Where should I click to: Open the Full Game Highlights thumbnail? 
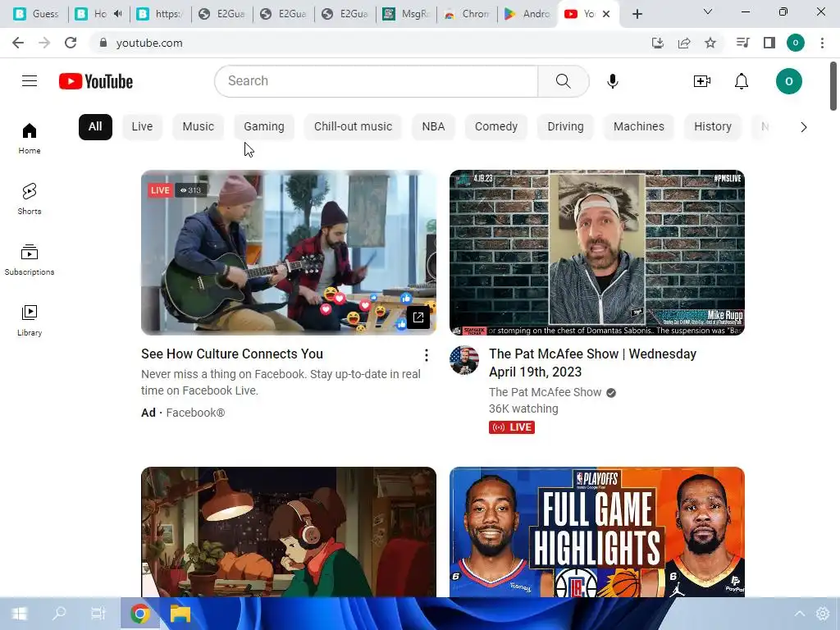click(597, 532)
